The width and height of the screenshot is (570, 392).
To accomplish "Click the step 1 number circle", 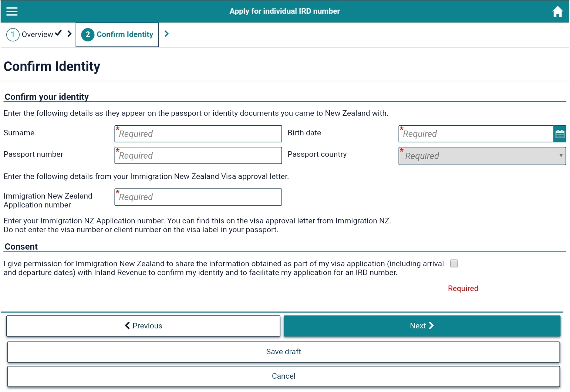I will coord(13,35).
